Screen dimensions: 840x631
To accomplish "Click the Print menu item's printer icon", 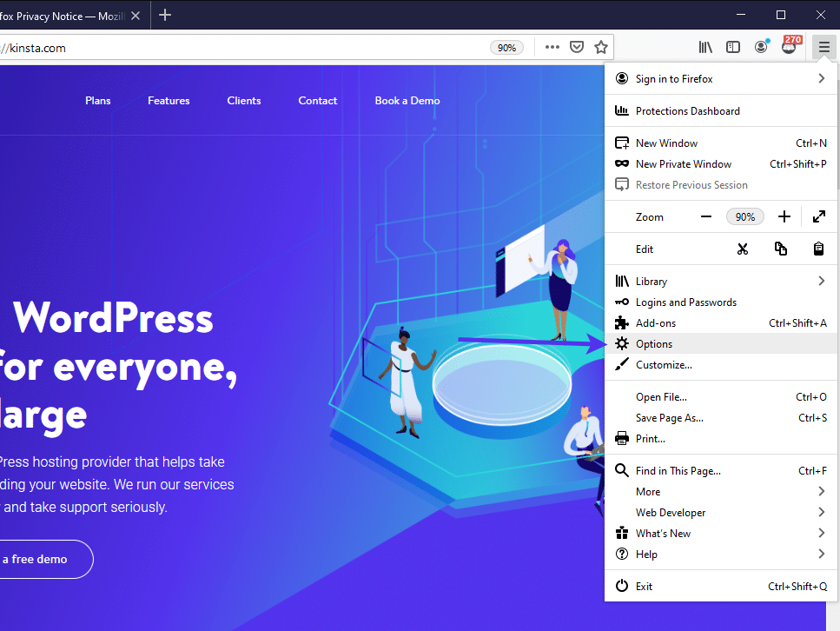I will point(621,438).
